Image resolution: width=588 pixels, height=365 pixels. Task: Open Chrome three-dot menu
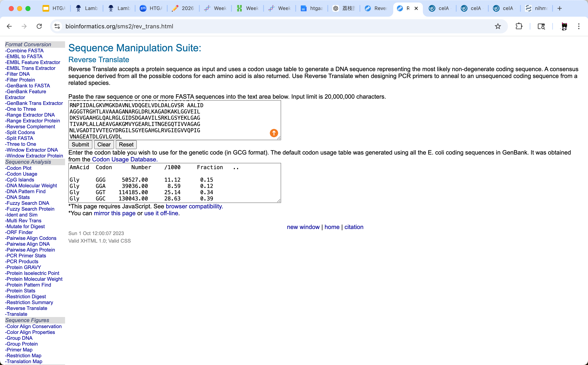tap(579, 26)
